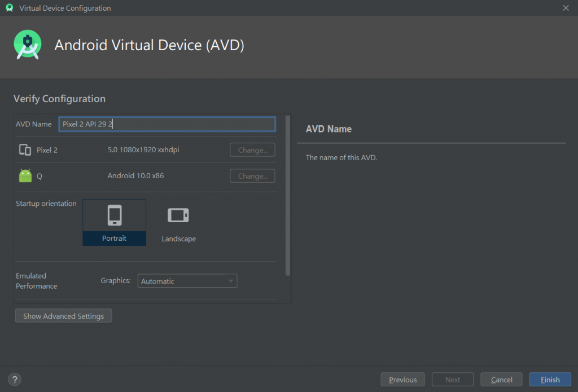Click the Android Studio logo in header
This screenshot has width=578, height=392.
coord(28,45)
